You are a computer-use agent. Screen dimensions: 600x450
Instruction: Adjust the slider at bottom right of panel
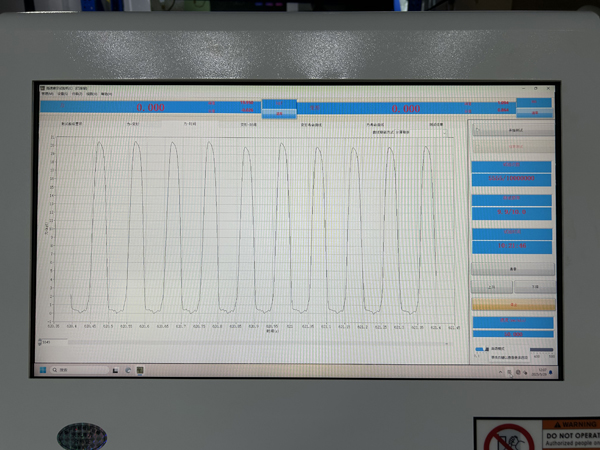point(542,350)
